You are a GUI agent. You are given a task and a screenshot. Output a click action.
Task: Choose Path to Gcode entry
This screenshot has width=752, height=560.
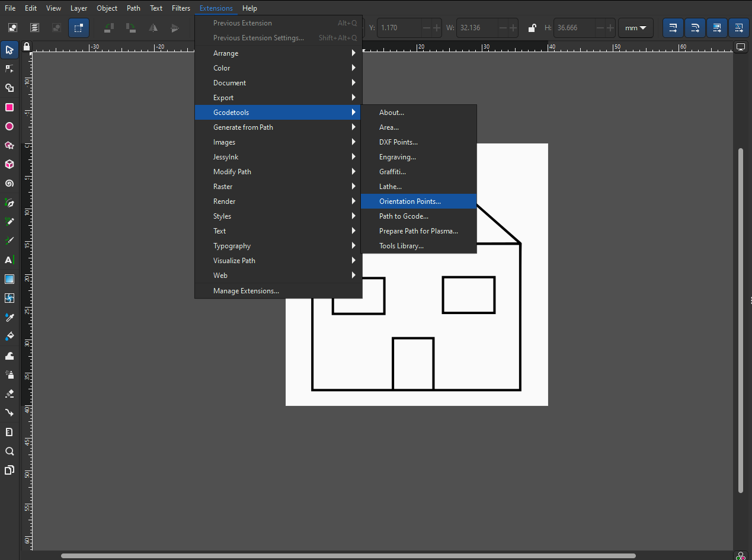tap(418, 216)
